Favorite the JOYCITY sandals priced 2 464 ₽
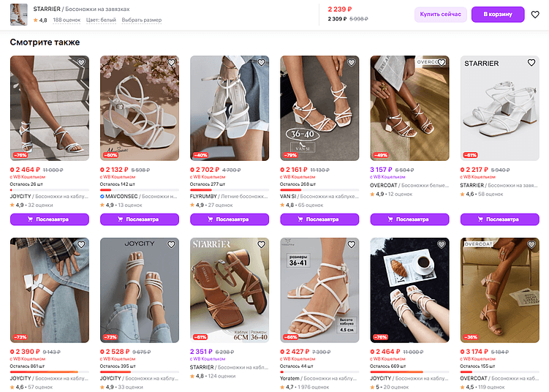The image size is (549, 392). pos(81,63)
